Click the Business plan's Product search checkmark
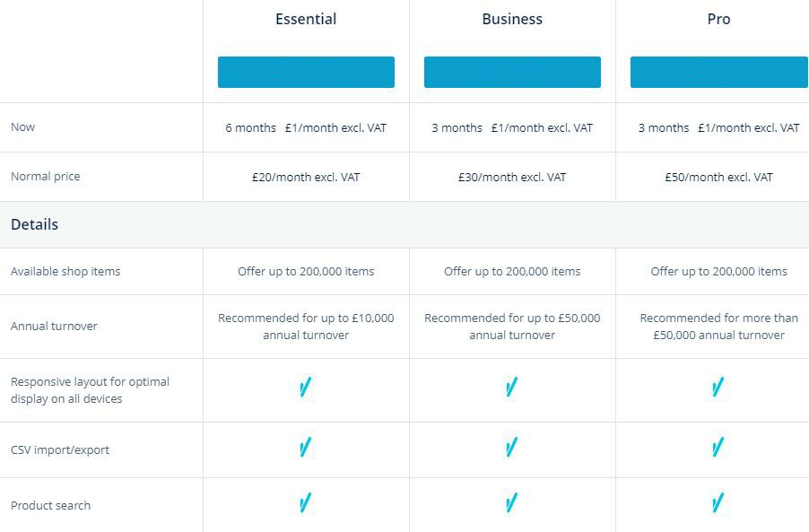The height and width of the screenshot is (532, 809). tap(511, 503)
